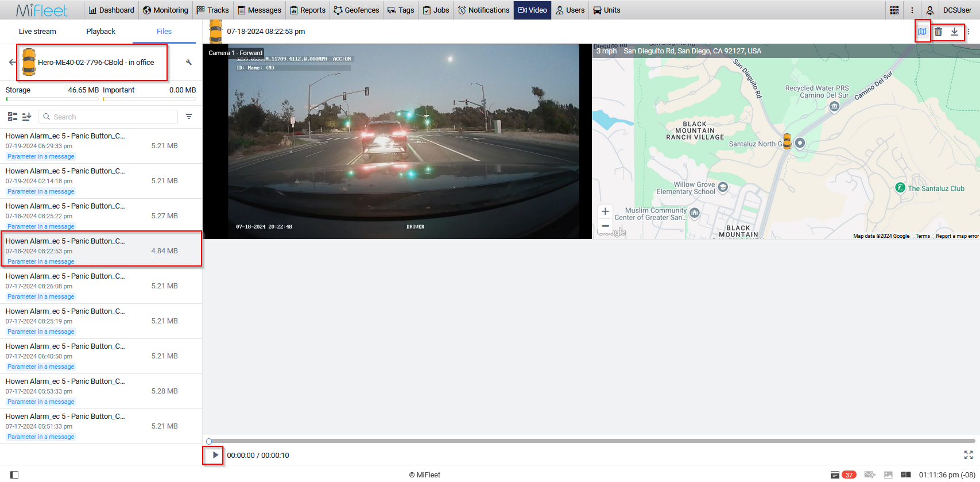Click 'Parameter in a message' tag for 05:51:33 pm file

[41, 437]
